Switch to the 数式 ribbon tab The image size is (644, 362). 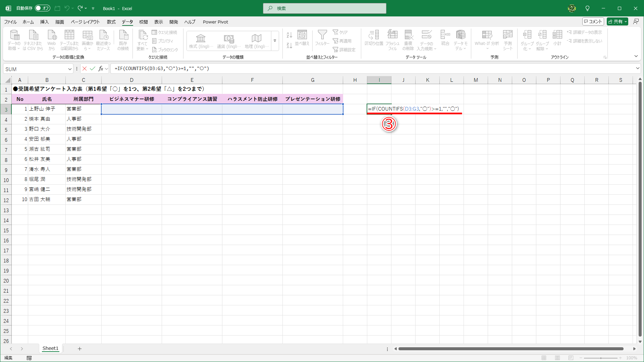[x=111, y=22]
